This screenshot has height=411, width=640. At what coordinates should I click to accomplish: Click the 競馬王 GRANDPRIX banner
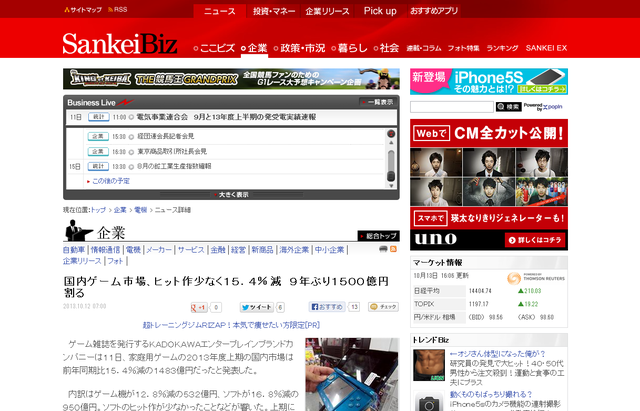231,79
